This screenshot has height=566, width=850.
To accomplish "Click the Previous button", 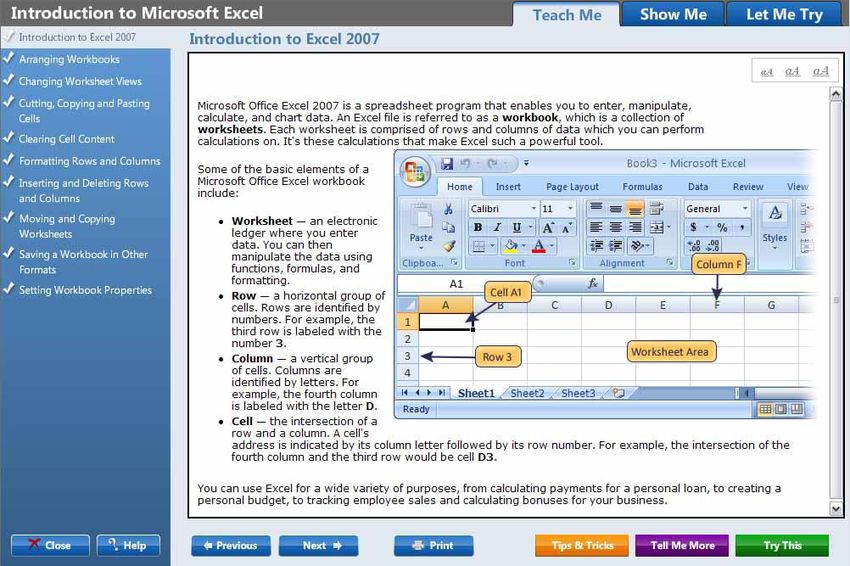I will (x=231, y=546).
